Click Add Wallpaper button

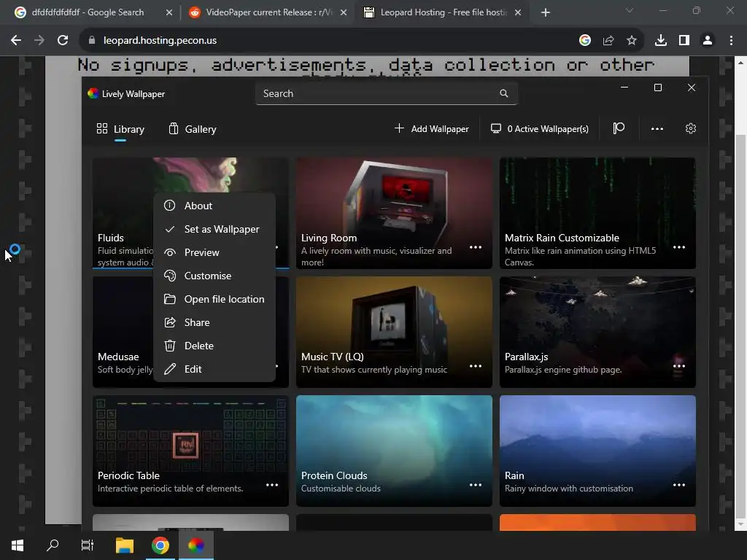tap(432, 128)
